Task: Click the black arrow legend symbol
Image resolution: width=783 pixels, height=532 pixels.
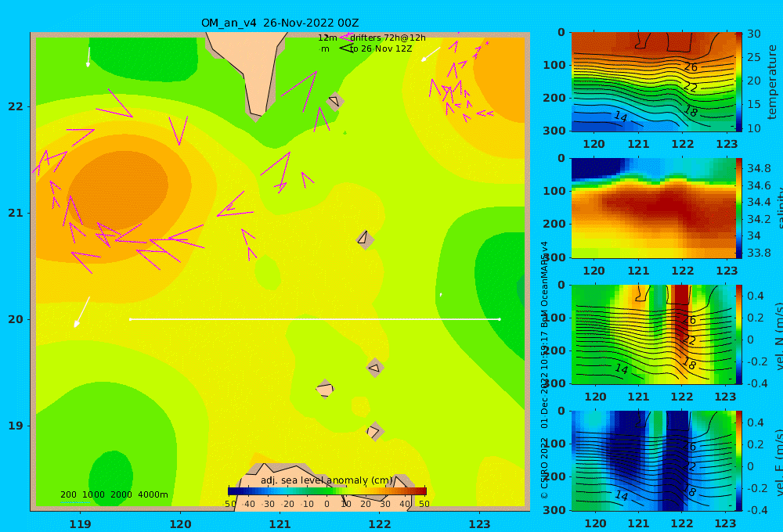Action: coord(346,49)
